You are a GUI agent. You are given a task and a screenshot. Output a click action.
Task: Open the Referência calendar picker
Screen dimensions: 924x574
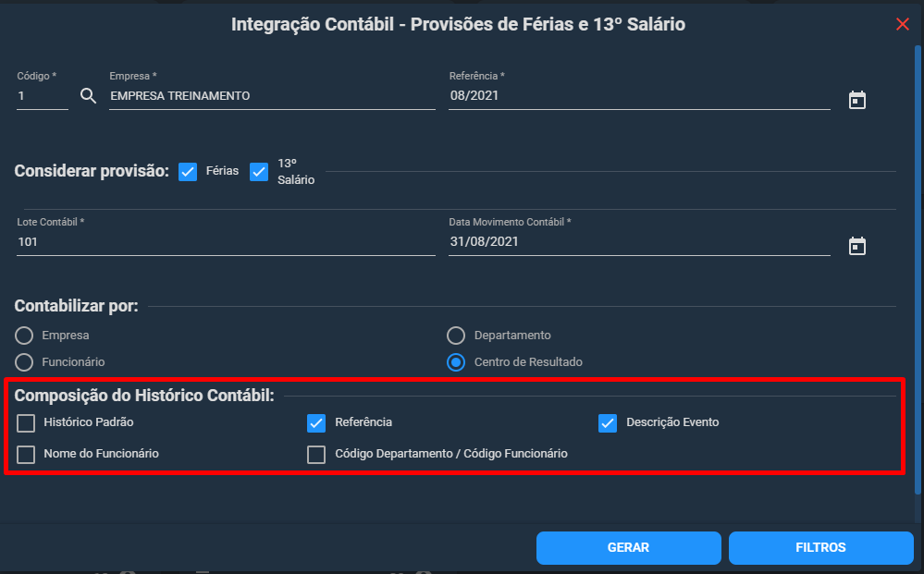coord(856,100)
